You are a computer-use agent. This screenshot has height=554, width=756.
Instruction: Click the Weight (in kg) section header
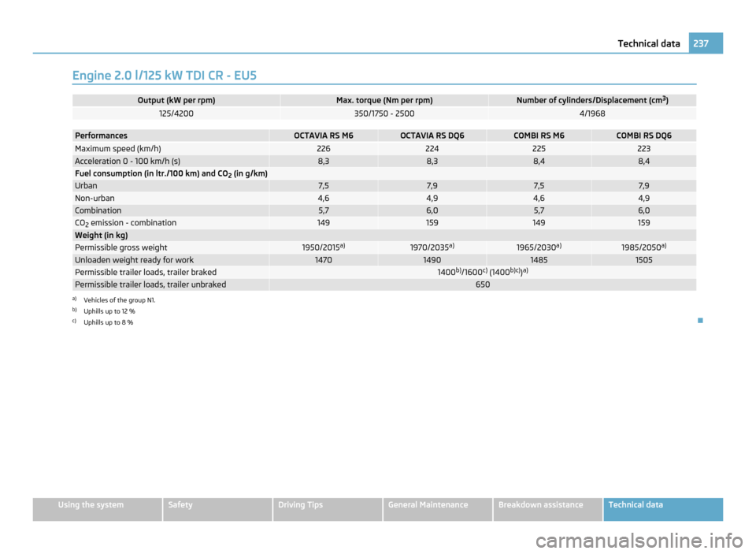102,236
